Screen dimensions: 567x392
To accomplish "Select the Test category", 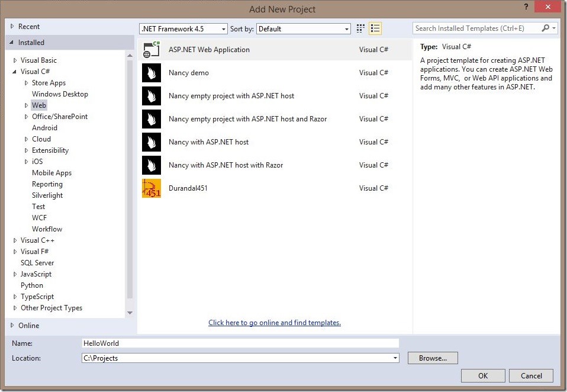I will pos(38,207).
